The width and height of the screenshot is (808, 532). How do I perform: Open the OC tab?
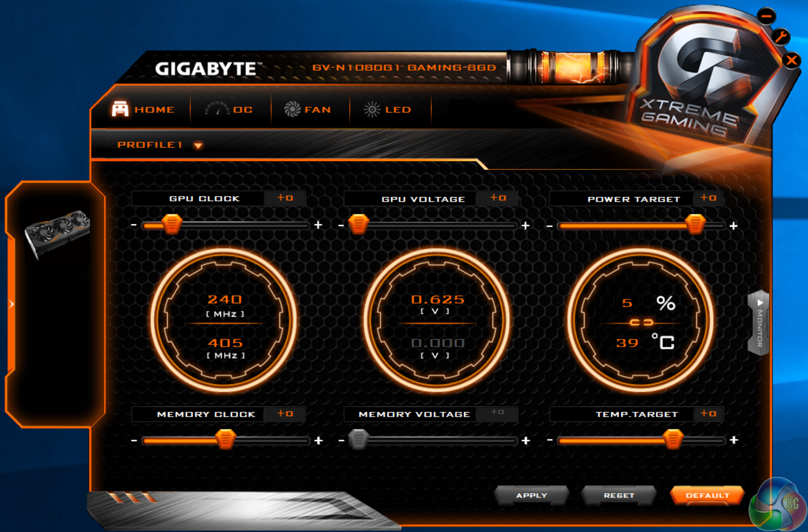click(x=229, y=110)
